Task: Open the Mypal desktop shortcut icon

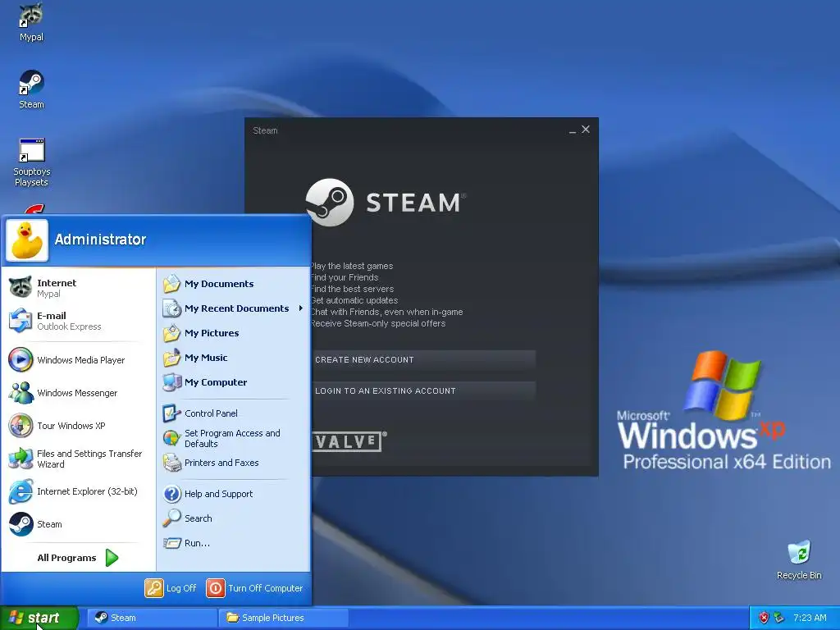Action: pos(31,21)
